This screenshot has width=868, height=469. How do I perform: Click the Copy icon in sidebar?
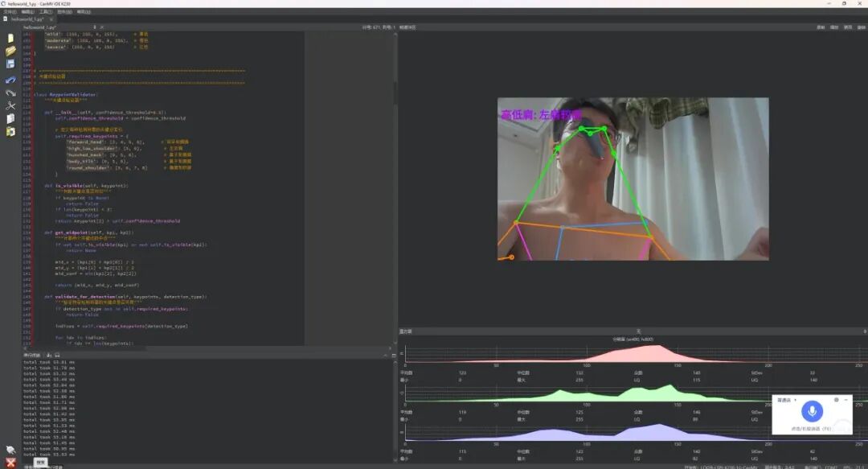tap(10, 118)
